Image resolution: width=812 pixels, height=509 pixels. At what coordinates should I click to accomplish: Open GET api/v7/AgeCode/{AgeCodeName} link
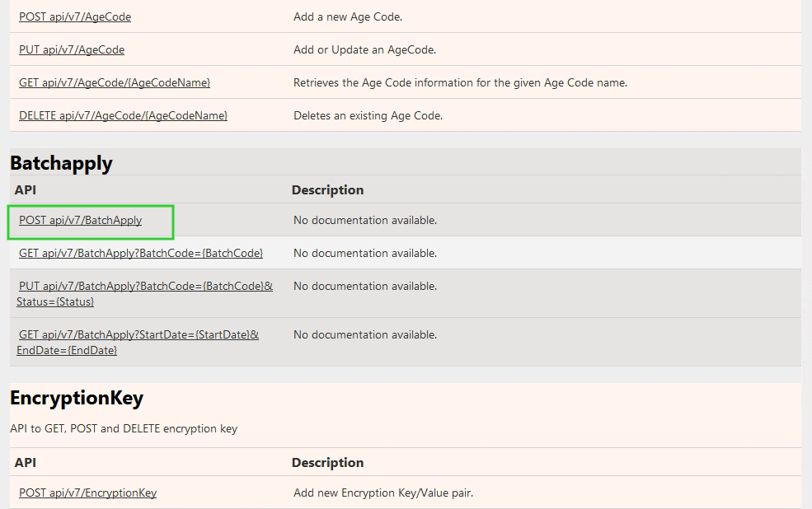click(x=115, y=82)
